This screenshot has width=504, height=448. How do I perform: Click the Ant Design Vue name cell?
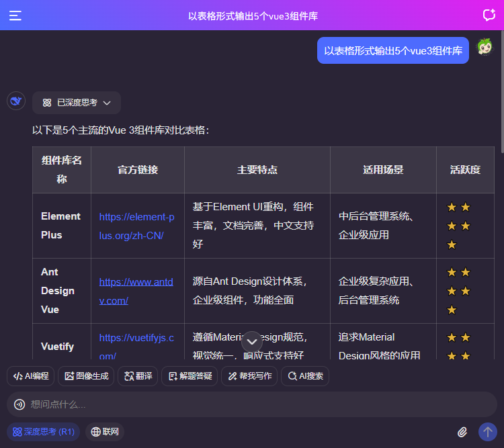pyautogui.click(x=62, y=291)
